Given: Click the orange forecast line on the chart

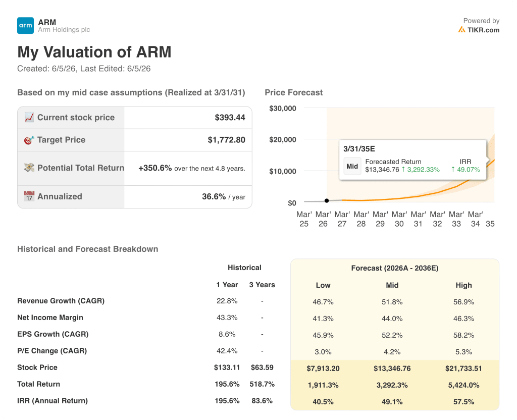Looking at the screenshot, I should (419, 196).
